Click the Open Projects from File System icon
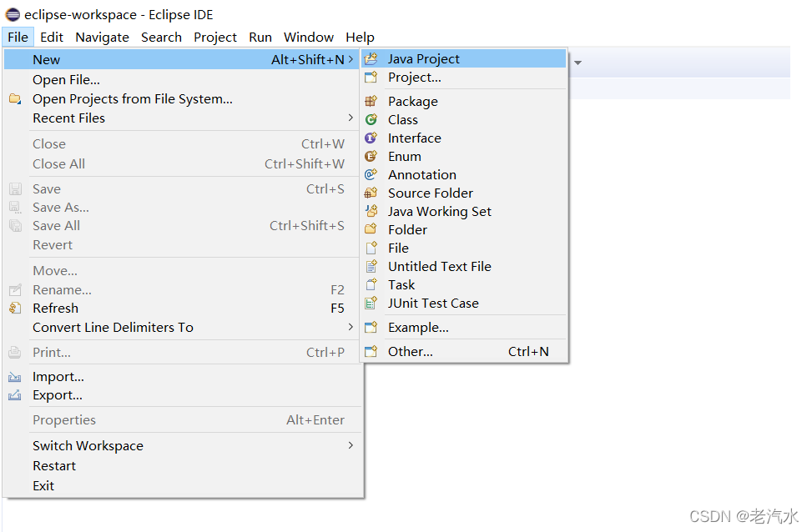 (15, 99)
